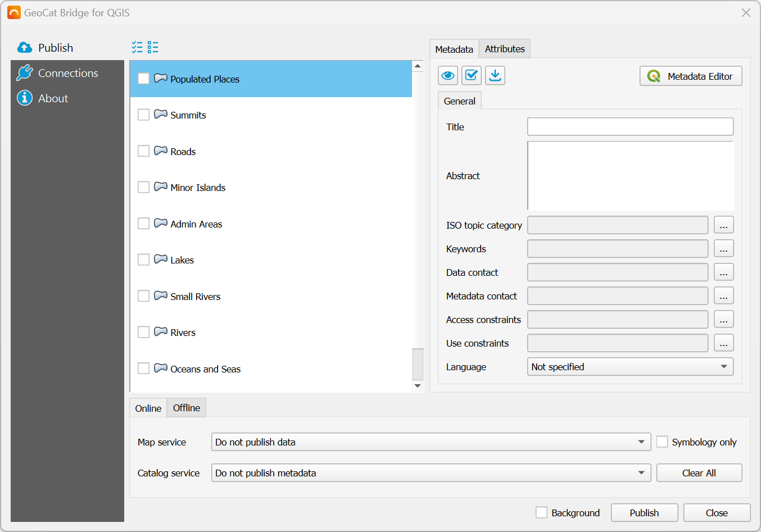Select the Publish cloud item in sidebar

click(55, 48)
